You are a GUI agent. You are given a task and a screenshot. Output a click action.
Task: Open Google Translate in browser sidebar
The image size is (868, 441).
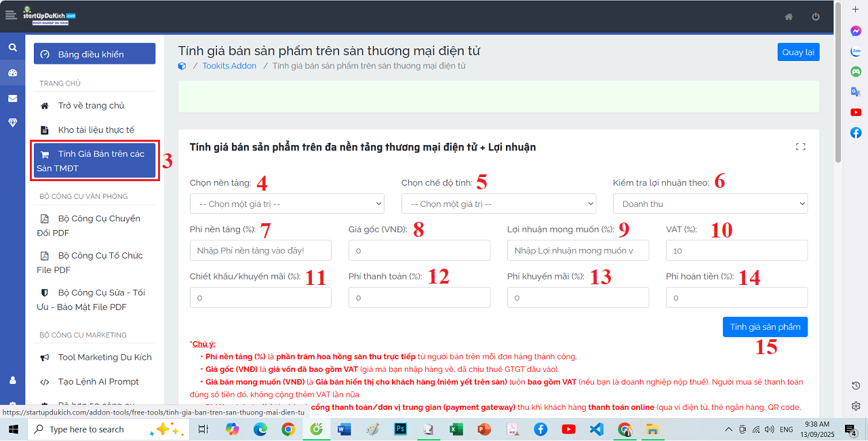(x=856, y=92)
